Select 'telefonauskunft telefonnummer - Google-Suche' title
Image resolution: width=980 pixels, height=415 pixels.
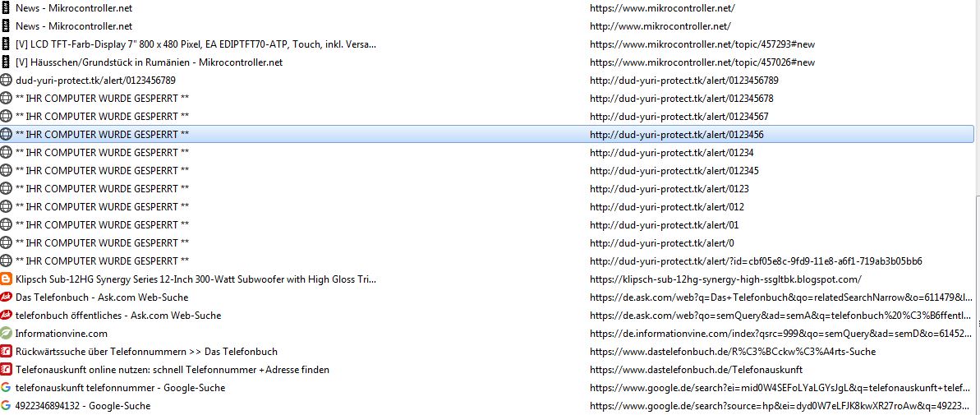pyautogui.click(x=120, y=388)
